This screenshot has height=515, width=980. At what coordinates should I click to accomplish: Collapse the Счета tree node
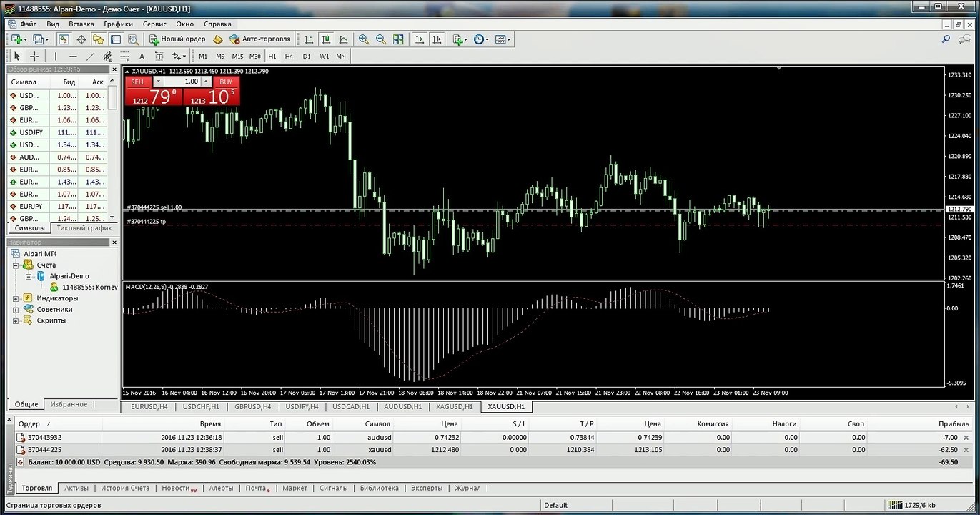[x=16, y=265]
